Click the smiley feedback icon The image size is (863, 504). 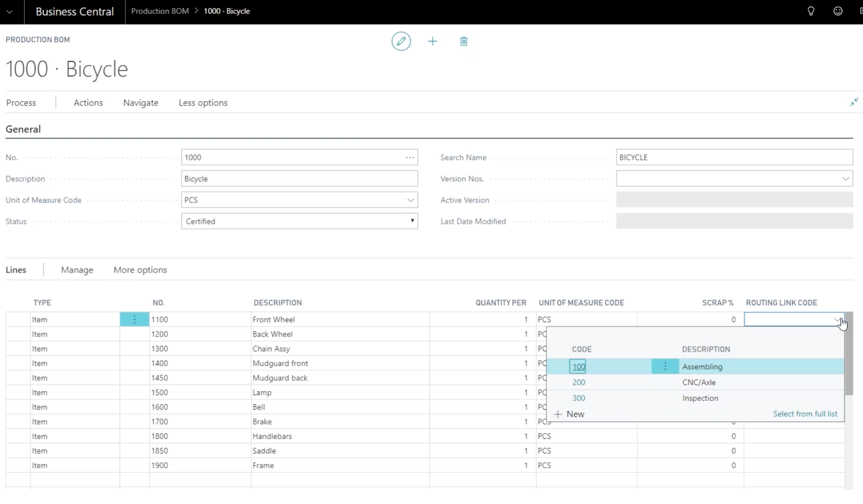point(838,11)
